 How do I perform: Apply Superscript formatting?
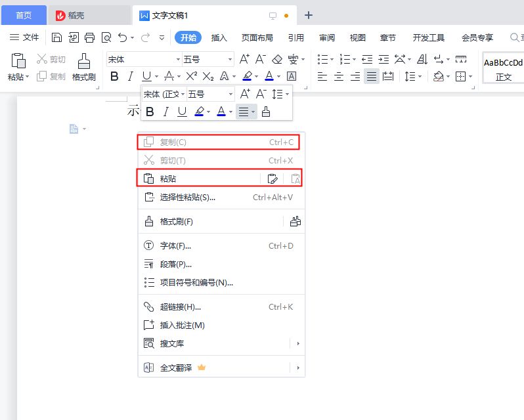tap(192, 77)
